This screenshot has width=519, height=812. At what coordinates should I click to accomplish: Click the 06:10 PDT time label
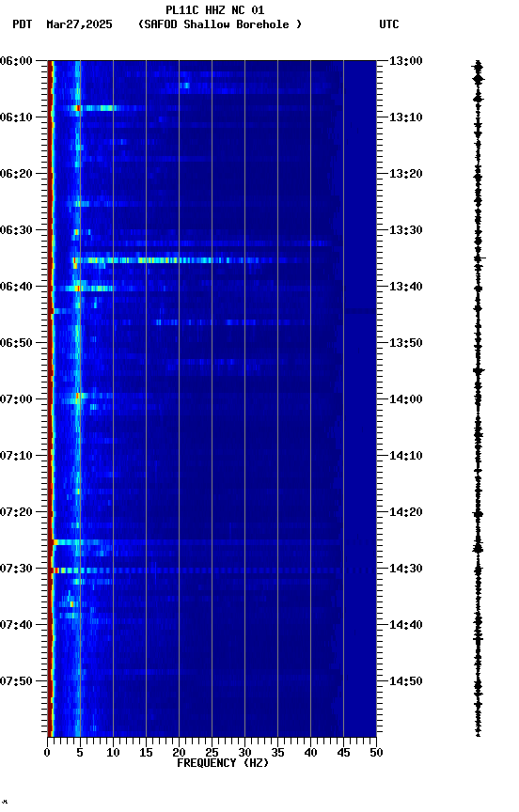click(16, 117)
